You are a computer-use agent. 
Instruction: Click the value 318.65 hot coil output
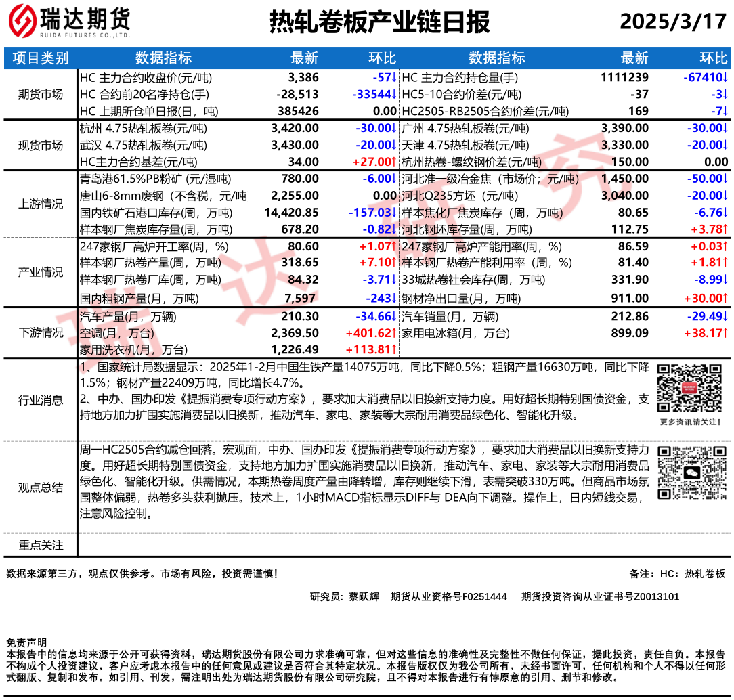[x=299, y=263]
